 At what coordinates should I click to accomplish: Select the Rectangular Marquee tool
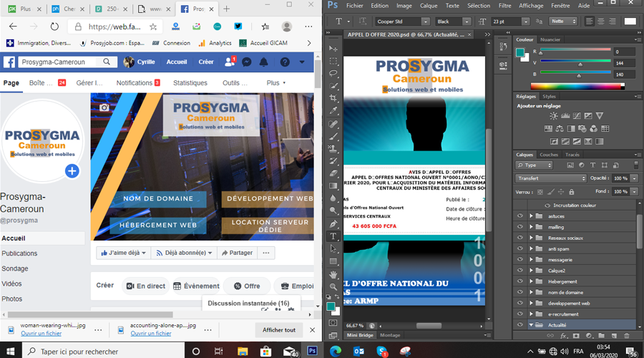coord(333,62)
